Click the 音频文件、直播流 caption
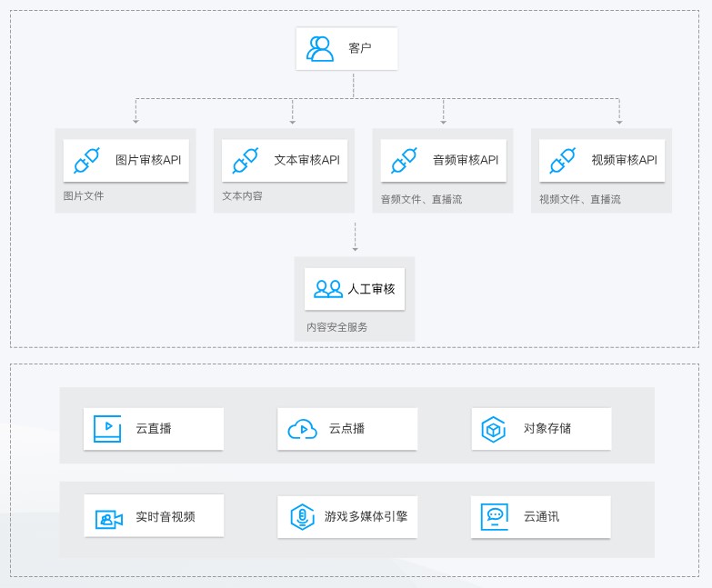Screen dimensions: 712x588 pos(421,199)
